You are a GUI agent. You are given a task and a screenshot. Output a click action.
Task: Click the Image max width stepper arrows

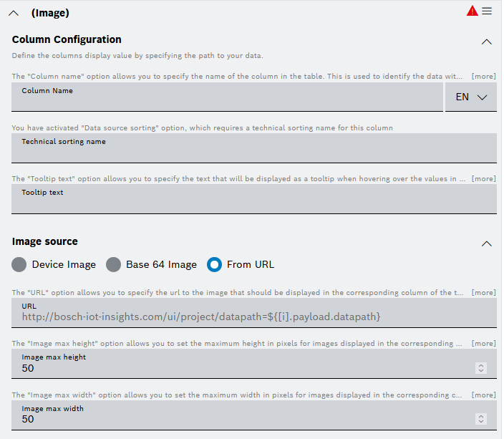point(481,419)
